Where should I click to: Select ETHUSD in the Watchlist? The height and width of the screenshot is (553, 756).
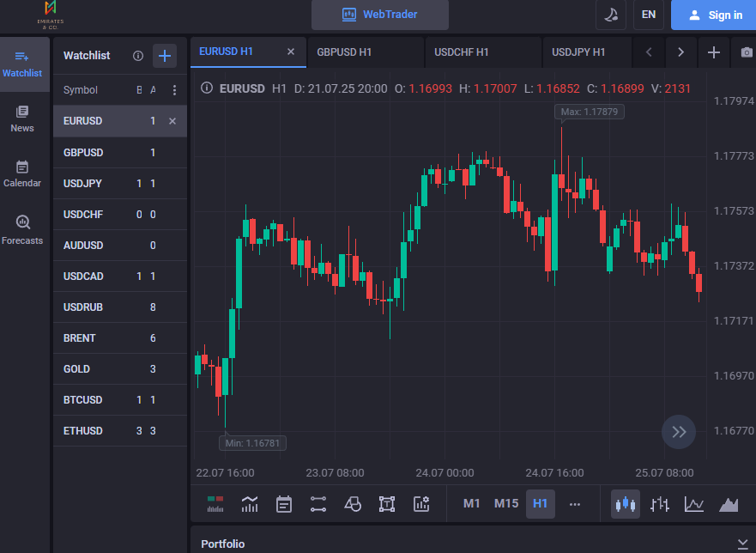(120, 430)
